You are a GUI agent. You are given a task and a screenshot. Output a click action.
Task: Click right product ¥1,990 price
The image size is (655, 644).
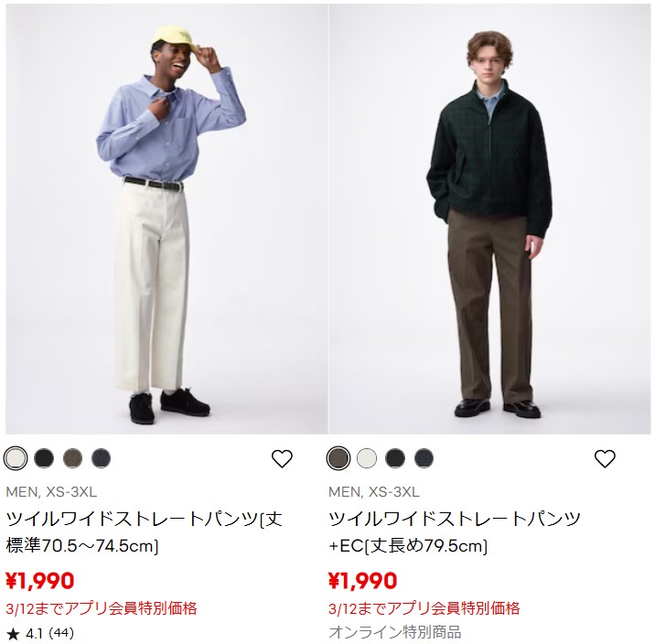(362, 581)
